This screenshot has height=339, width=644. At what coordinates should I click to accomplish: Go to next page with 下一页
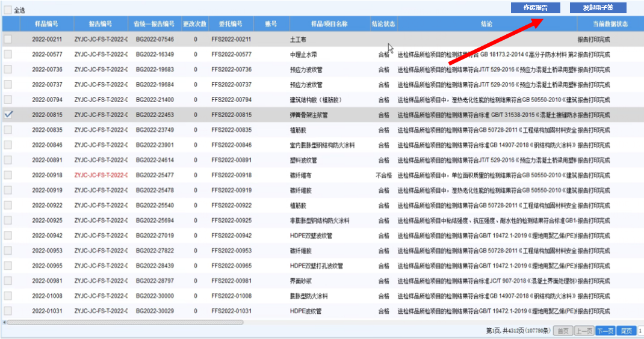point(605,331)
